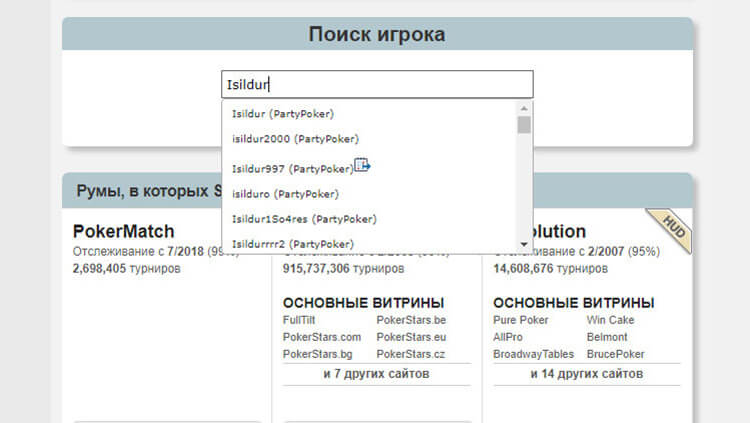The image size is (750, 423).
Task: Open the PokerStars.bg site link
Action: coord(318,355)
